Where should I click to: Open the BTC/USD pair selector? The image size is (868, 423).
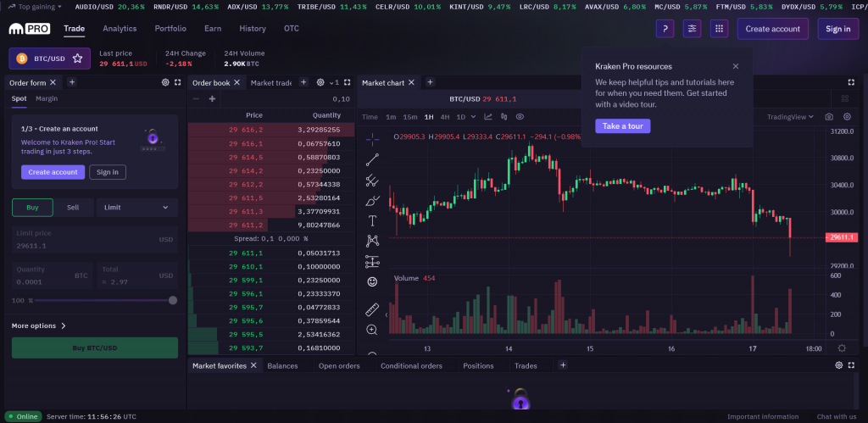tap(49, 58)
